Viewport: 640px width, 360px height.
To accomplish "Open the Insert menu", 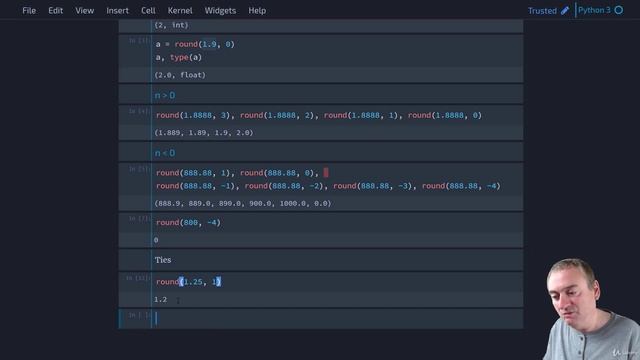I will tap(118, 11).
